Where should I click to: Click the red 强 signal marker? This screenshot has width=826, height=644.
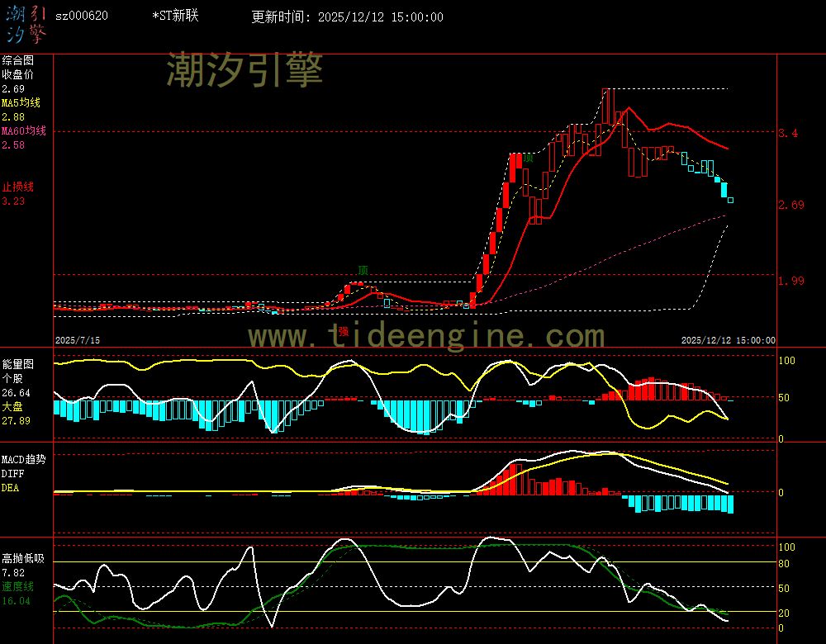pyautogui.click(x=343, y=331)
